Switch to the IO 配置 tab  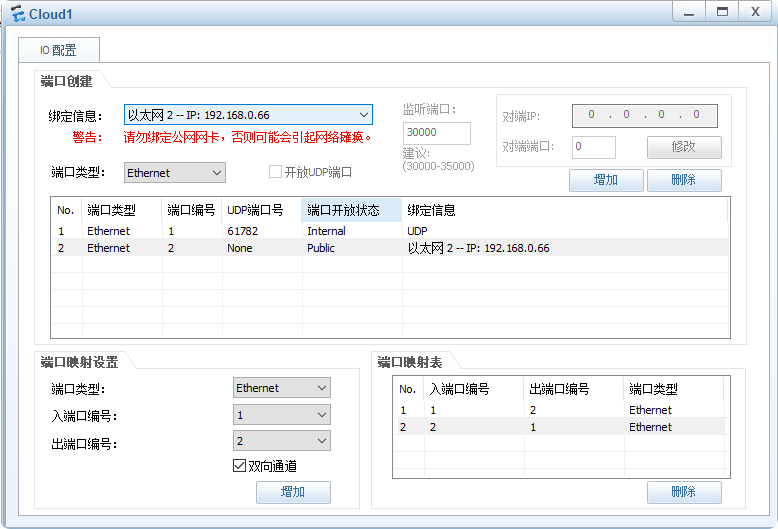point(58,50)
